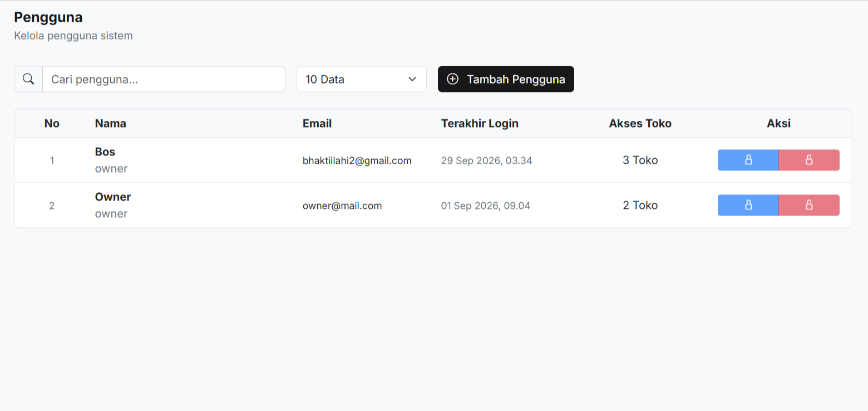
Task: Click the No column header
Action: [52, 123]
